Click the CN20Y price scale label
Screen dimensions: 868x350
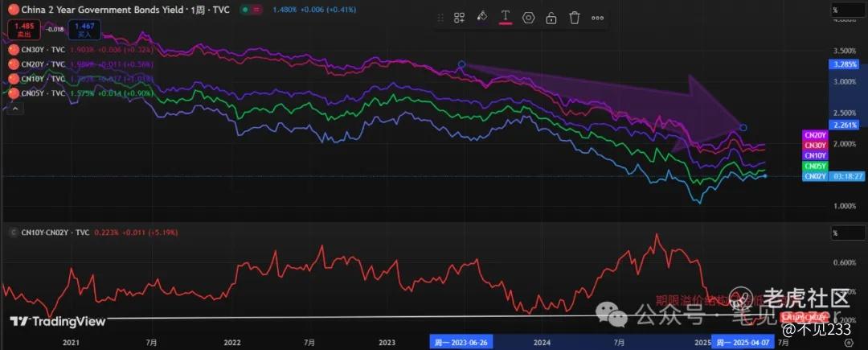pos(815,134)
